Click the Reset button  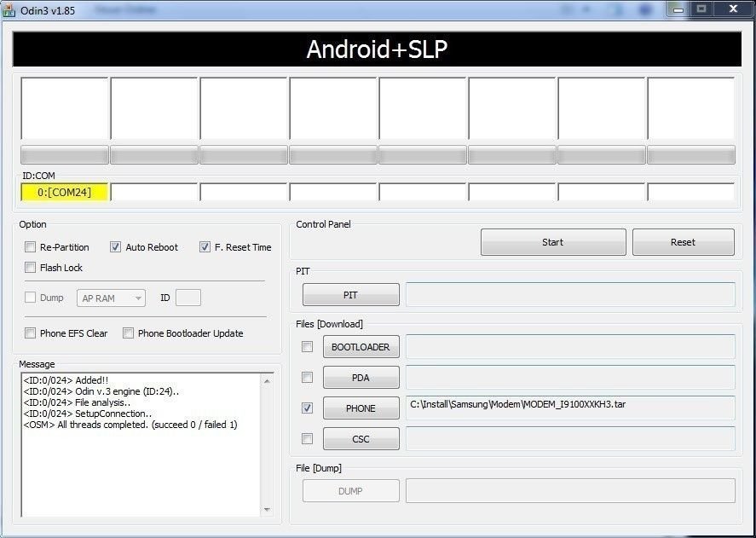(x=684, y=242)
